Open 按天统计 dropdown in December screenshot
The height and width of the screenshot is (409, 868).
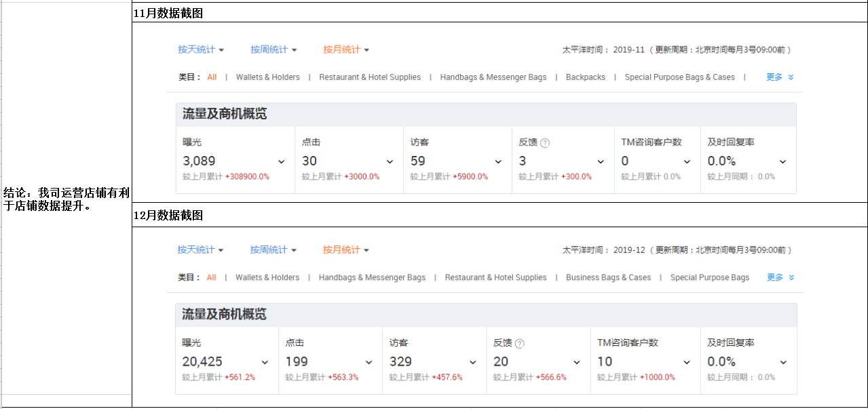pos(200,250)
